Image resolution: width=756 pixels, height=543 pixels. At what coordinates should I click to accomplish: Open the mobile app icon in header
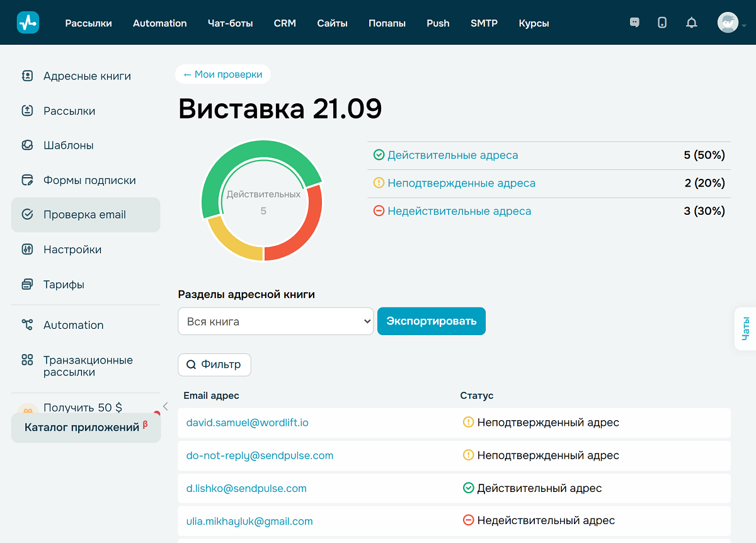pos(662,22)
